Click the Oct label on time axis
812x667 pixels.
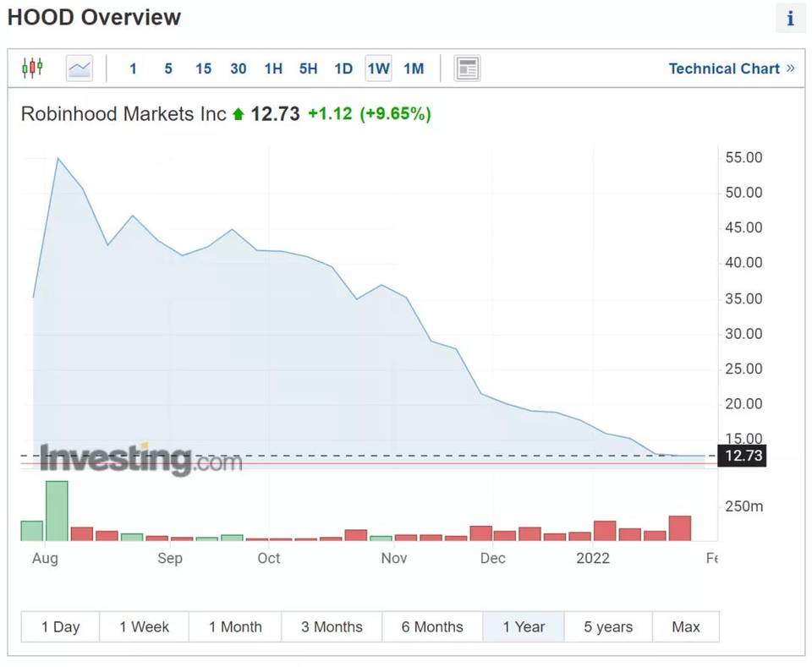click(x=269, y=558)
